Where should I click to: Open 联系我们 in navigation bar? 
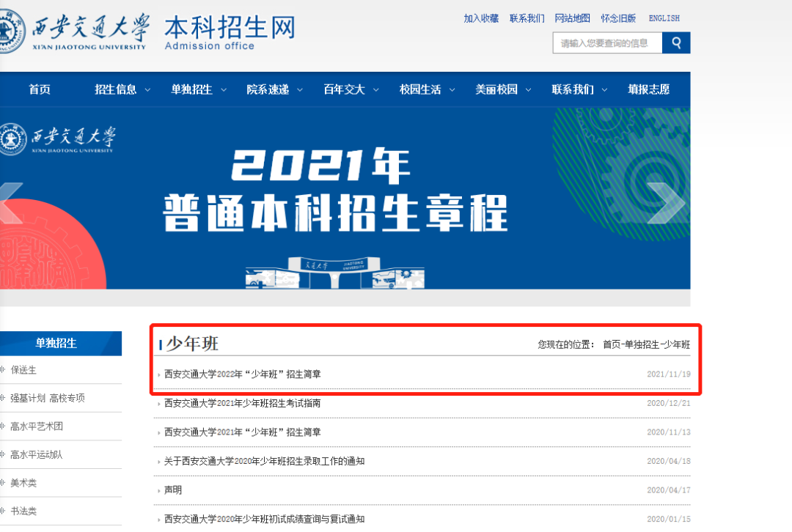573,89
